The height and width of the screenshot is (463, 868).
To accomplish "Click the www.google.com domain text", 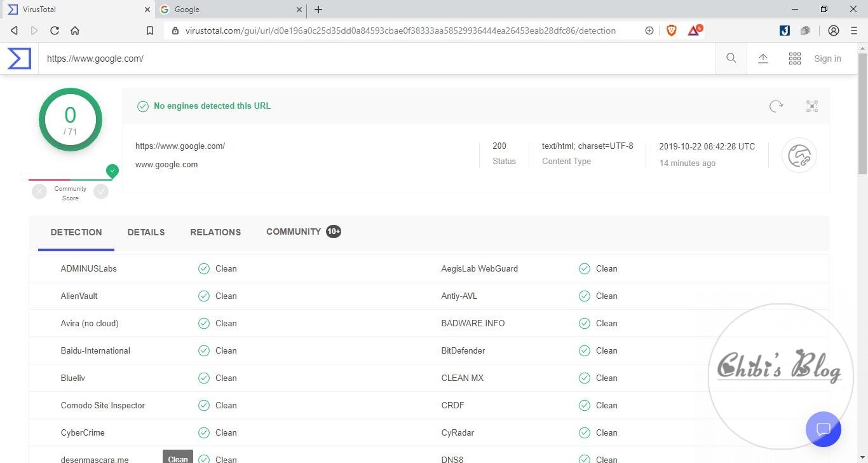I will tap(166, 164).
